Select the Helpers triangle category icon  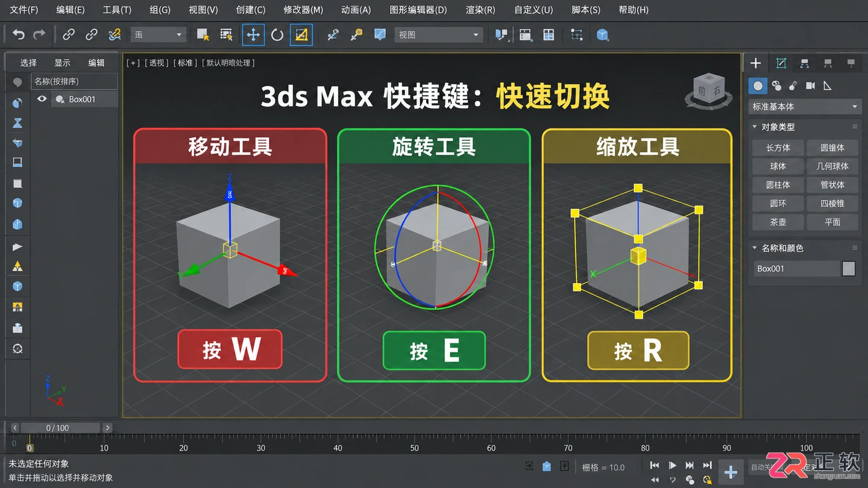click(x=828, y=86)
